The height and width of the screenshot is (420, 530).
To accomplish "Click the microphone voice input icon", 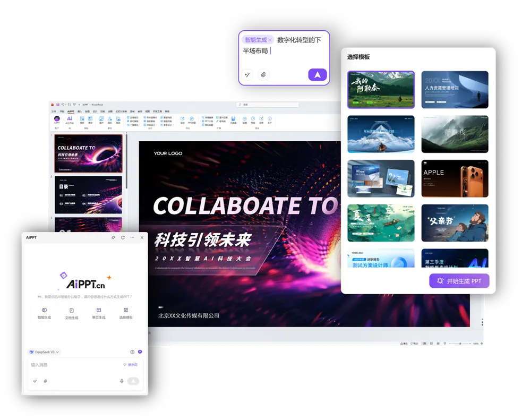I will click(122, 381).
